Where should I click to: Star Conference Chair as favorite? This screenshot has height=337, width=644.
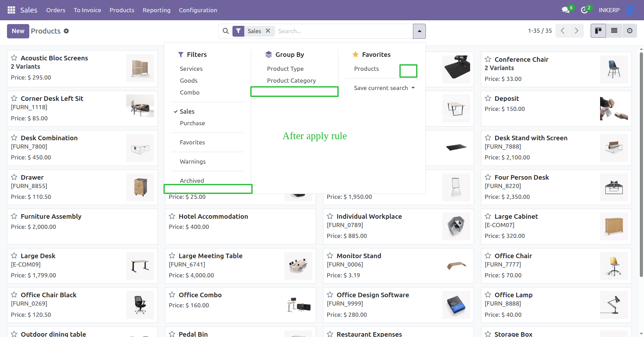click(488, 59)
